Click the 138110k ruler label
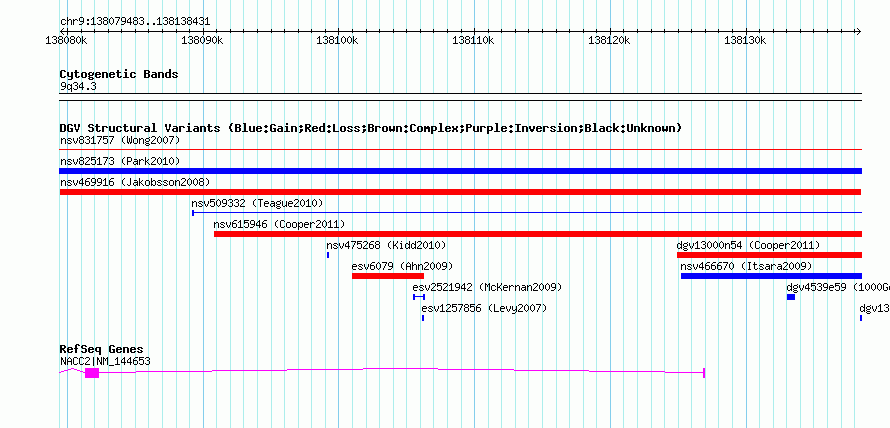Viewport: 890px width, 428px height. (473, 40)
